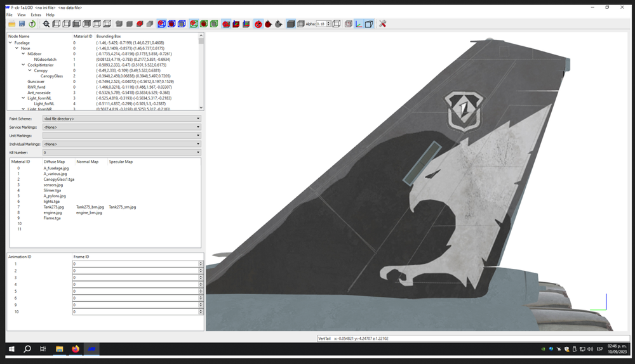Open the Service Markings dropdown
Viewport: 635px width, 364px height.
pyautogui.click(x=121, y=127)
